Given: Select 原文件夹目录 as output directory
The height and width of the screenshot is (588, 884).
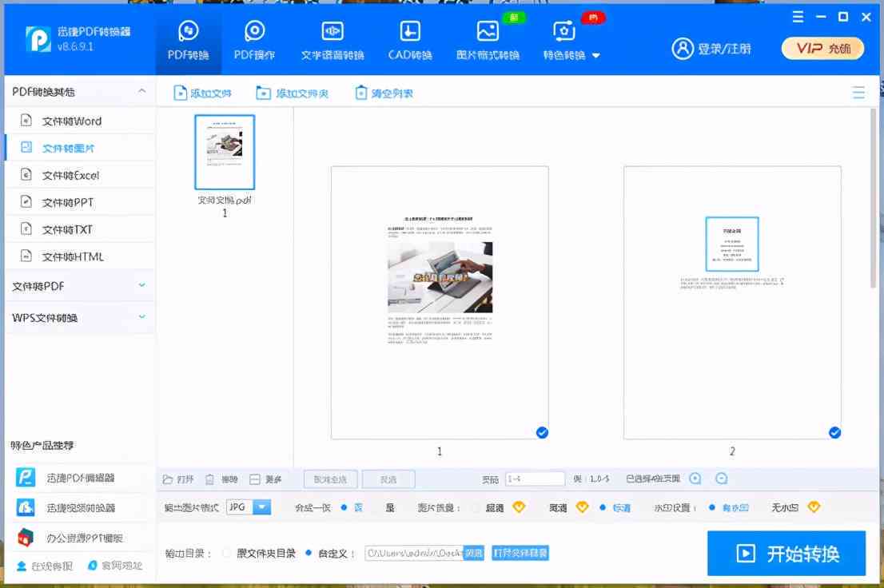Looking at the screenshot, I should click(x=259, y=553).
